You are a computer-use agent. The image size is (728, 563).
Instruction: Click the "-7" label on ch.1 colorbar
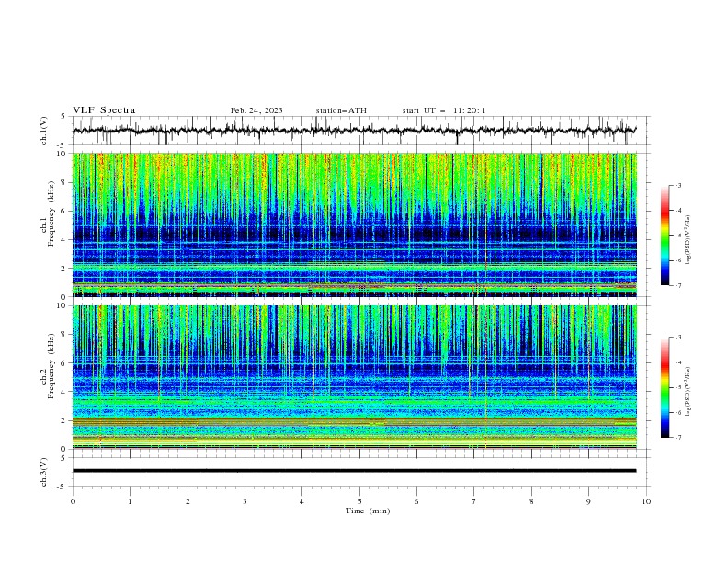tap(677, 285)
